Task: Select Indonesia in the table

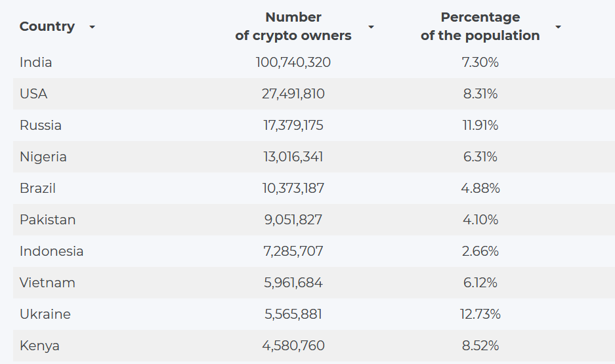Action: (x=51, y=251)
